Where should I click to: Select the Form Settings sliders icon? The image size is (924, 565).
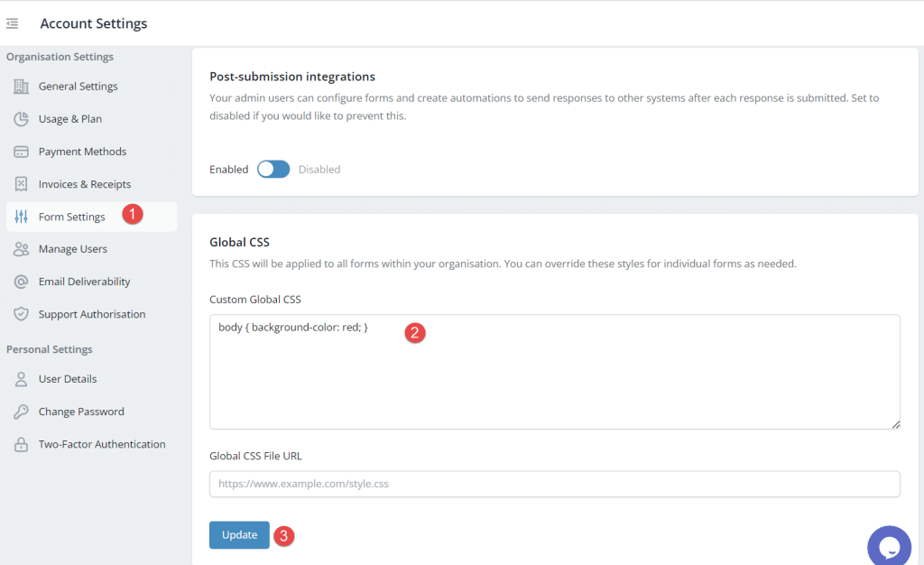point(22,216)
